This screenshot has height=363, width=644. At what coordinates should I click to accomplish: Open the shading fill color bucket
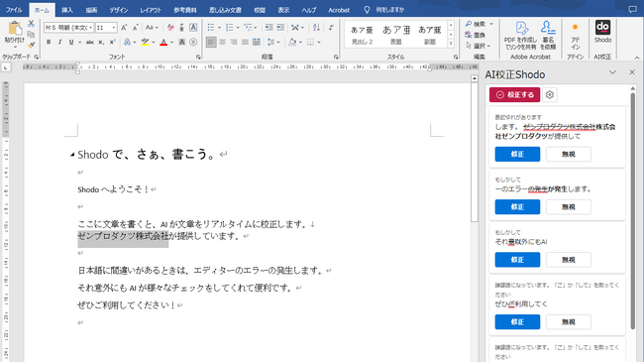(x=292, y=42)
